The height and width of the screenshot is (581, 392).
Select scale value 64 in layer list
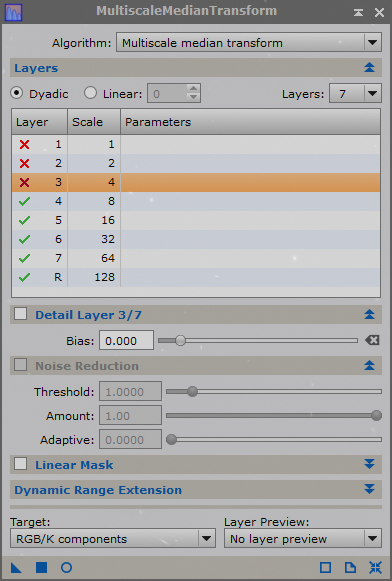point(108,258)
